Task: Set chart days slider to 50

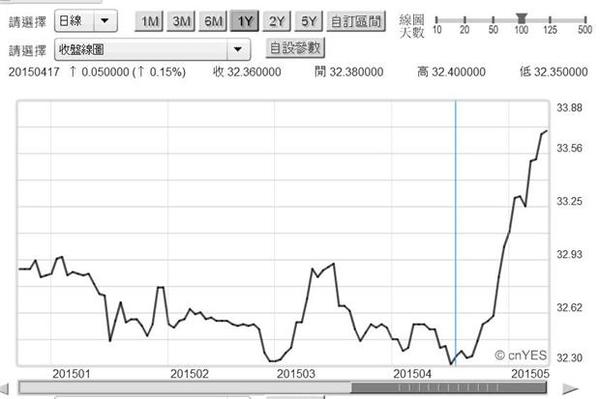Action: pos(493,20)
